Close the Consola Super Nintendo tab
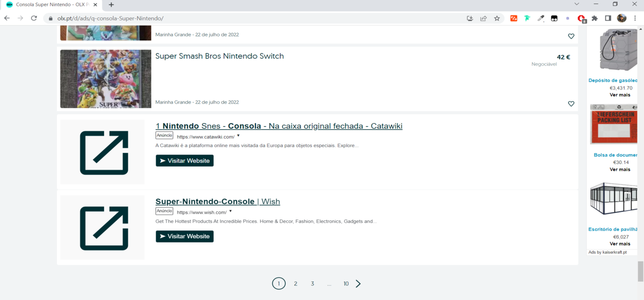 pyautogui.click(x=95, y=4)
